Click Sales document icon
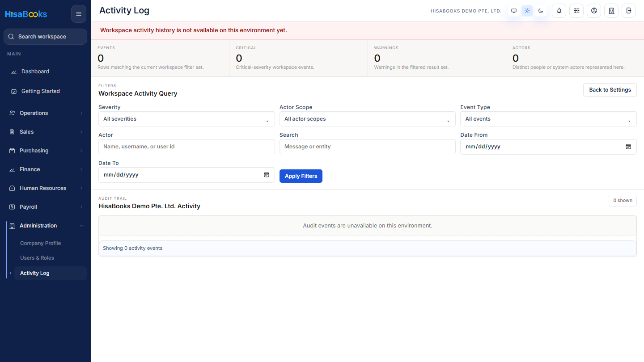This screenshot has height=362, width=644. point(12,132)
